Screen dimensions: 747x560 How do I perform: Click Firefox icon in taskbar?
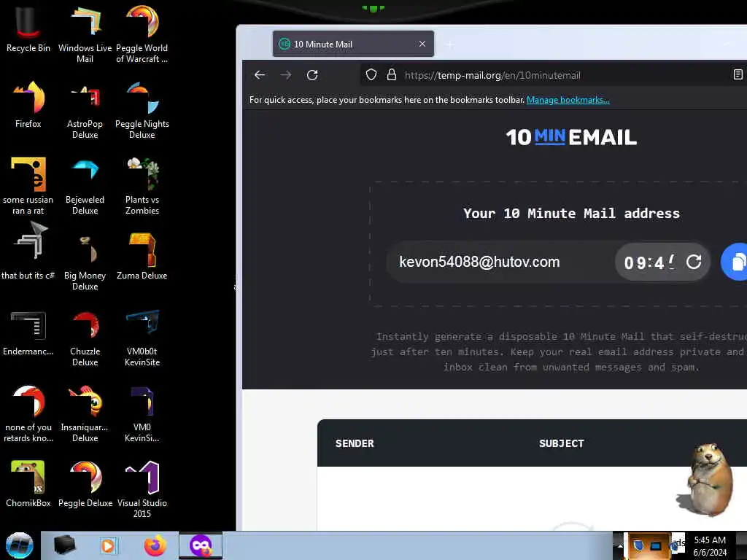[x=155, y=545]
